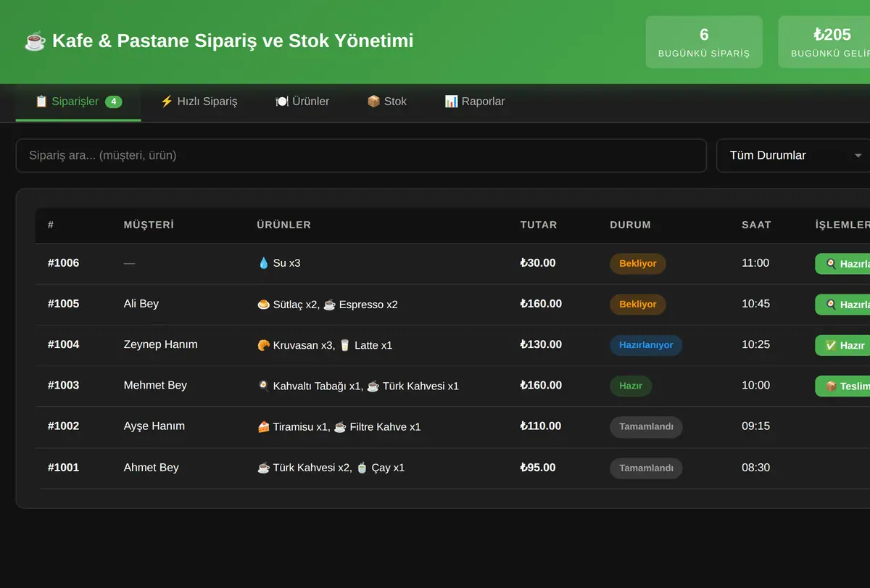870x588 pixels.
Task: Mark Zeynep Hanım's order as Hazır
Action: click(842, 345)
